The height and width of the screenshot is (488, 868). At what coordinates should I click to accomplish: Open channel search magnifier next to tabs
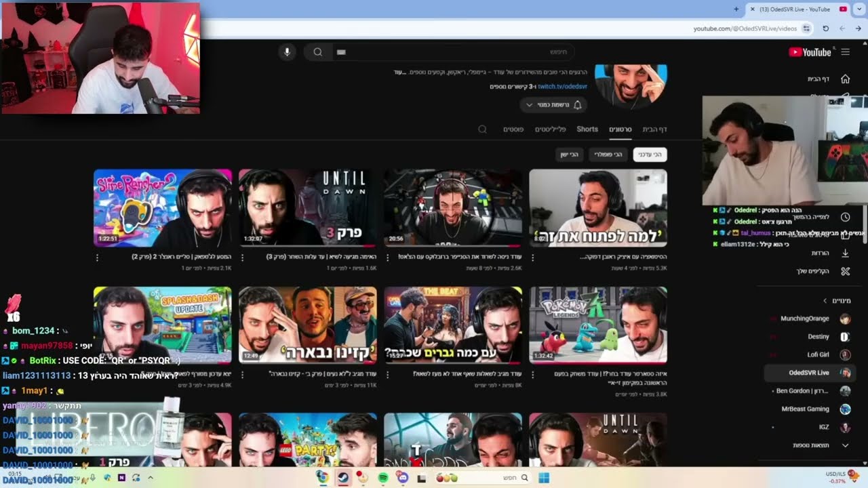(x=483, y=129)
